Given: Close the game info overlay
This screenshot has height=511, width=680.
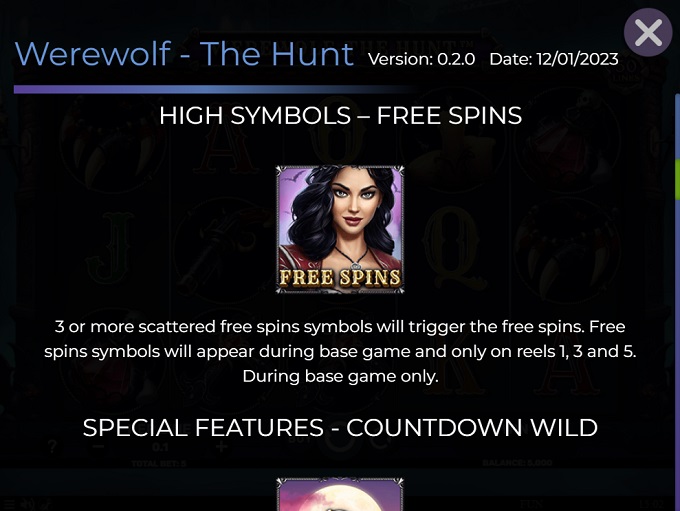Looking at the screenshot, I should pyautogui.click(x=648, y=33).
